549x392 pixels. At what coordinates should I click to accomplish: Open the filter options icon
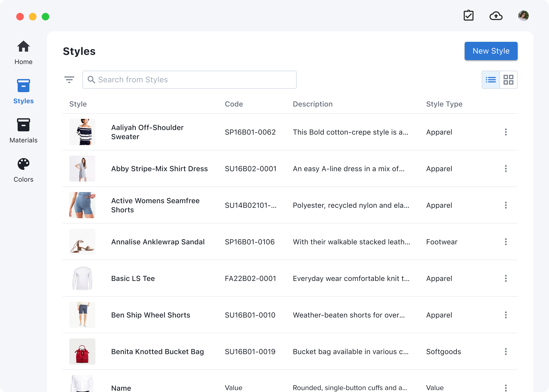[x=69, y=80]
